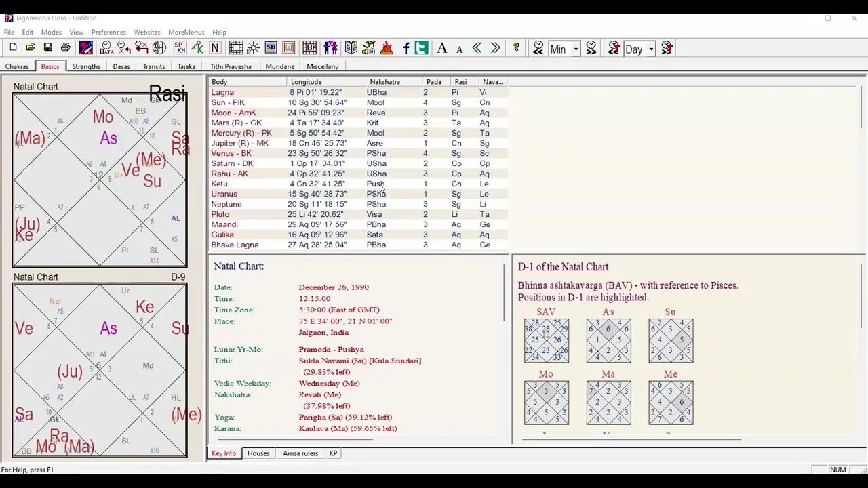The image size is (868, 488).
Task: Open a chart file with folder icon
Action: tap(31, 47)
